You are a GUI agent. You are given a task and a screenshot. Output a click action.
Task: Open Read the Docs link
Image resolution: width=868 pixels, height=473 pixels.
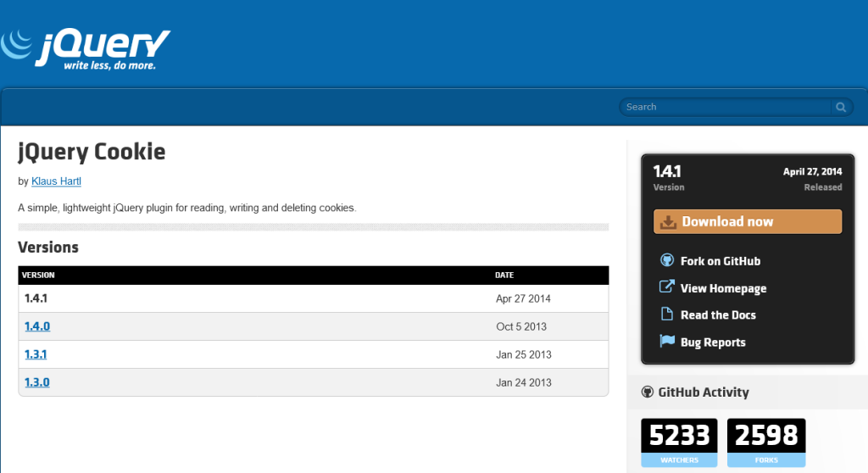coord(718,315)
